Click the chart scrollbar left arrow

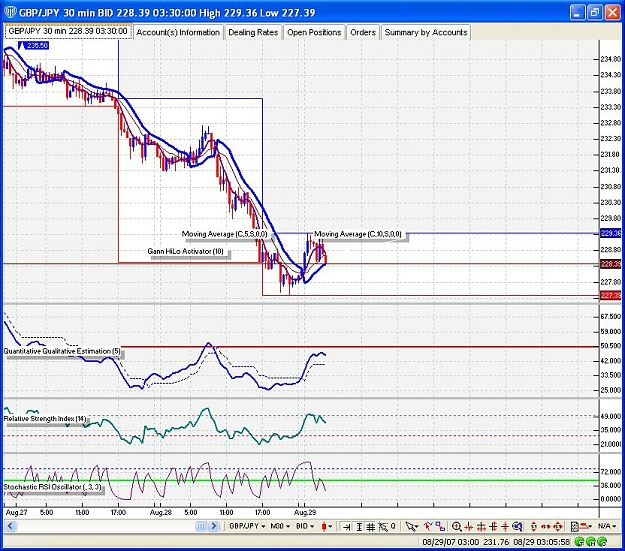click(x=10, y=526)
